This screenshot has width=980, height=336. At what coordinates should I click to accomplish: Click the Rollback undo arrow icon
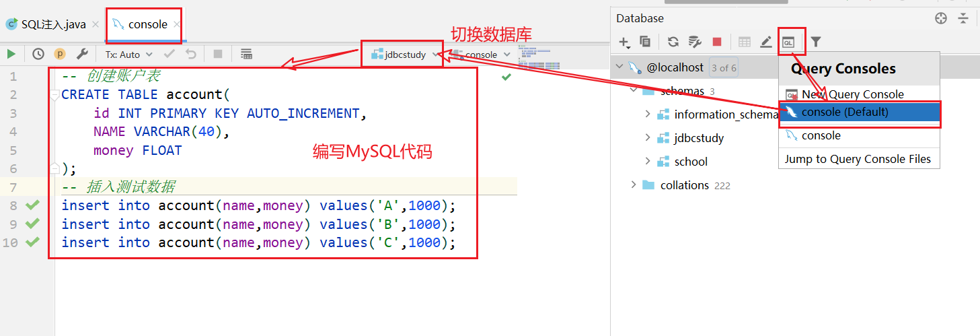click(x=191, y=54)
